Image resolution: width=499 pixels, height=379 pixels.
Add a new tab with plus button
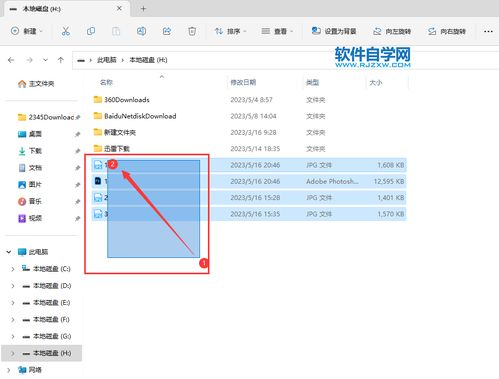(x=143, y=9)
